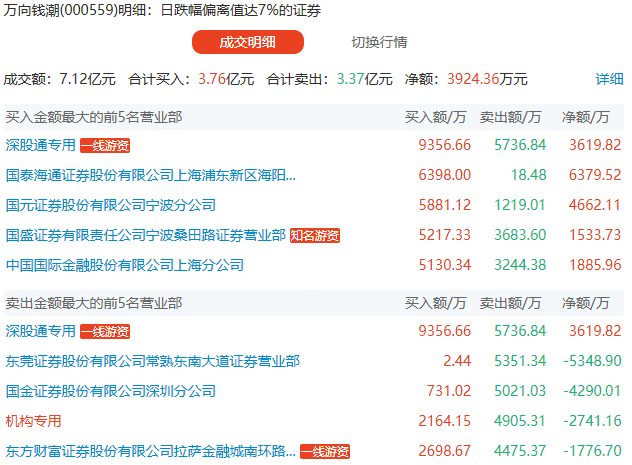The image size is (632, 465).
Task: Click sell amount 5351.34
Action: coord(520,361)
